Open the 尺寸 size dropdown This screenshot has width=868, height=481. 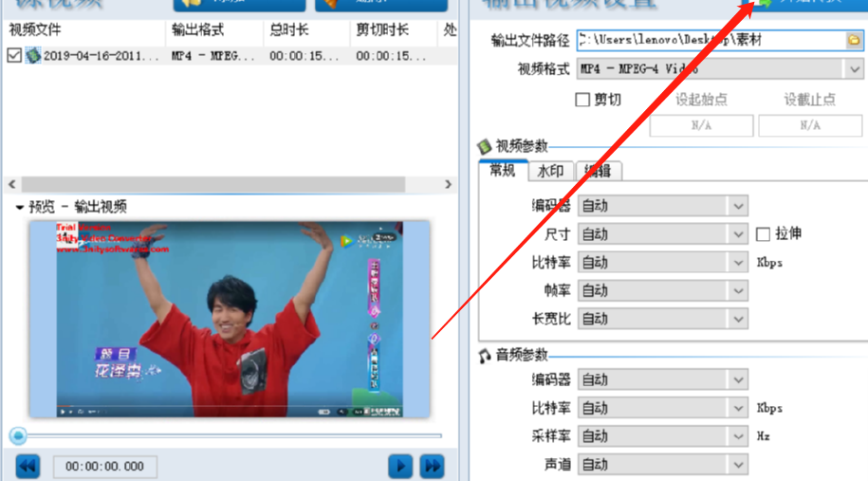pyautogui.click(x=738, y=234)
